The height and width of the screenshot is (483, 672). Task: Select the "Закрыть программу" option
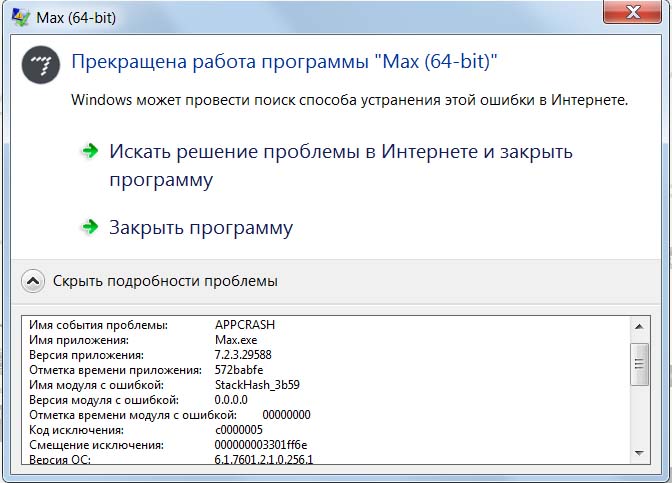pos(200,227)
